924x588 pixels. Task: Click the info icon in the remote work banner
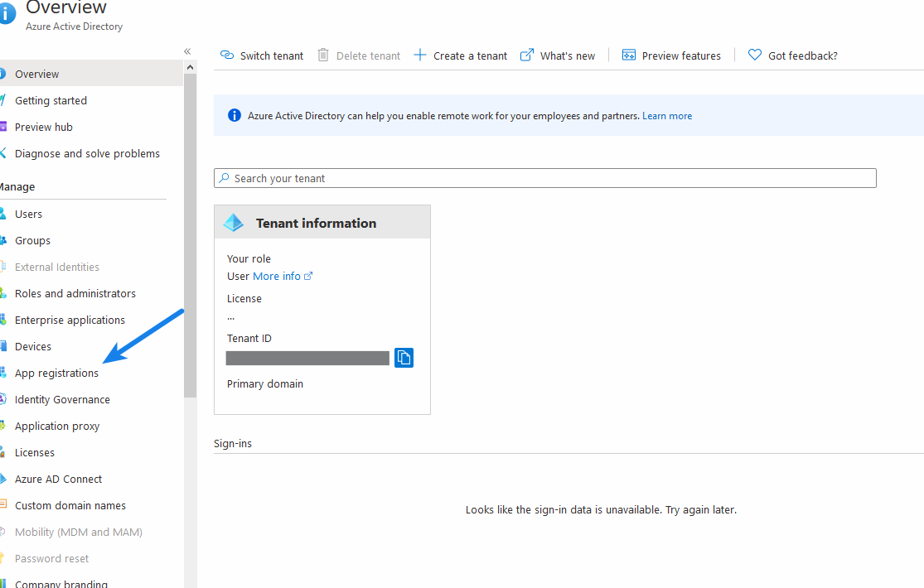coord(234,115)
